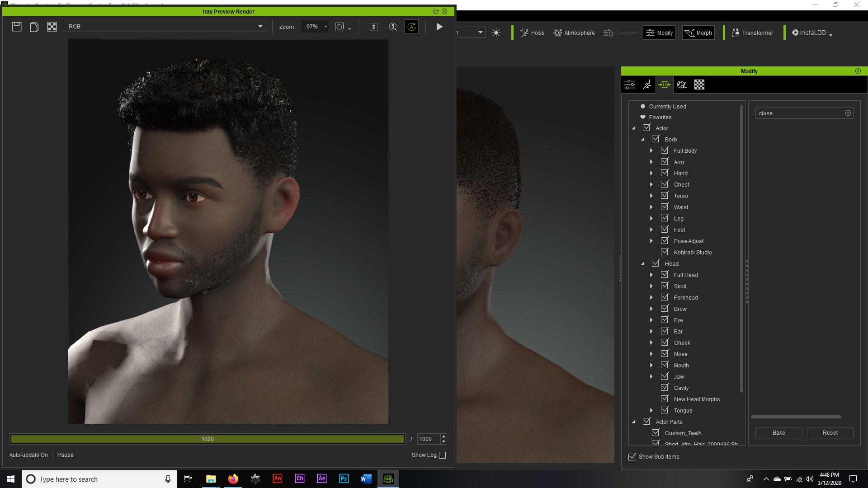Expand the Jaw tree node

(x=651, y=376)
